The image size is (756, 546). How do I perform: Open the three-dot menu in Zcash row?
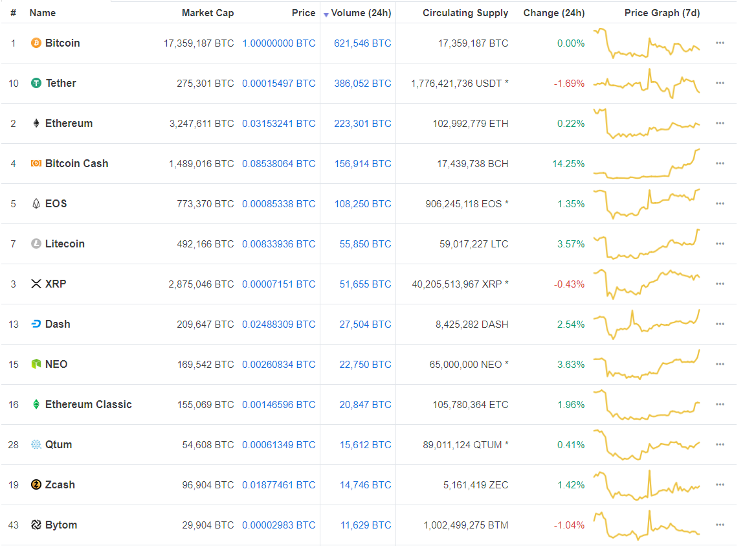pos(720,484)
